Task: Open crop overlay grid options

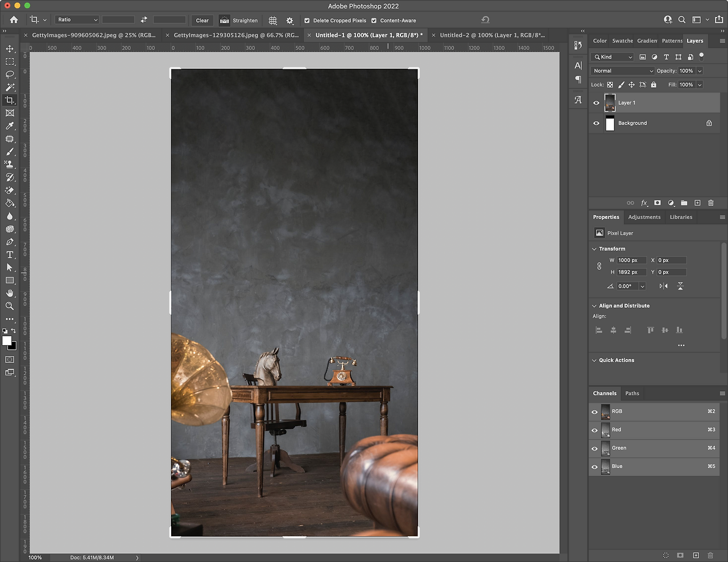Action: coord(273,20)
